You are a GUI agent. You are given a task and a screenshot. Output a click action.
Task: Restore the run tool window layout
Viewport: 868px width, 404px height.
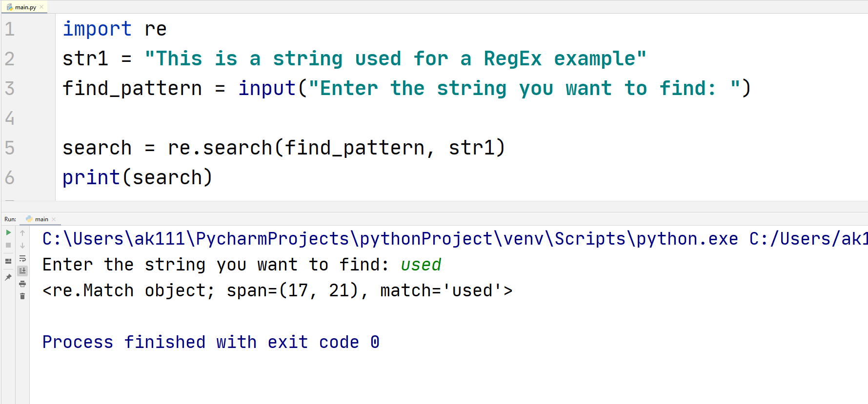coord(8,262)
